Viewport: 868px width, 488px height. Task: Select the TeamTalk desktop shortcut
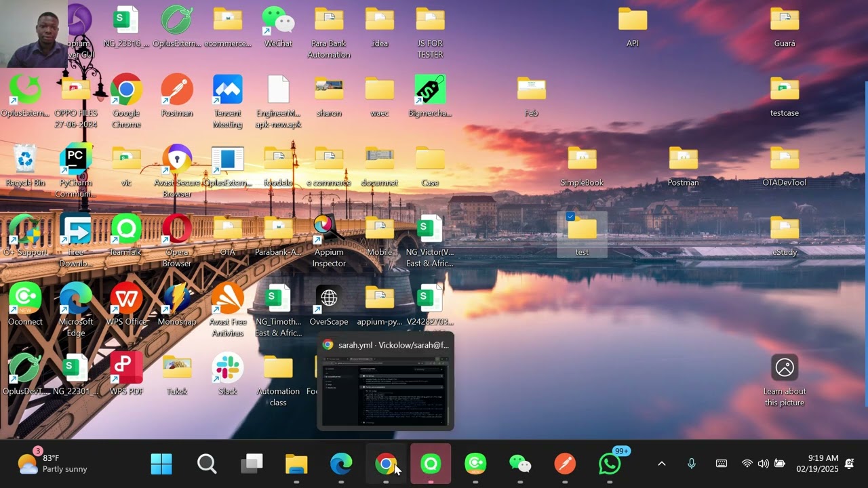click(126, 235)
